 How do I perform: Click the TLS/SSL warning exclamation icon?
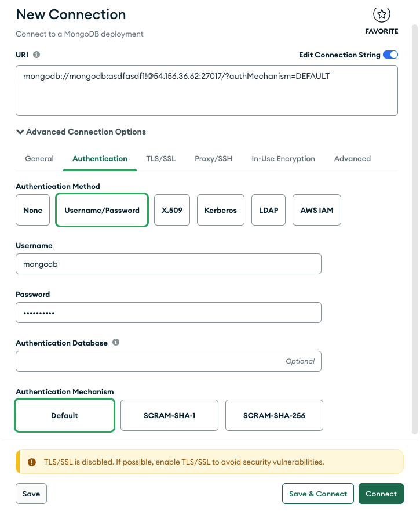(32, 462)
